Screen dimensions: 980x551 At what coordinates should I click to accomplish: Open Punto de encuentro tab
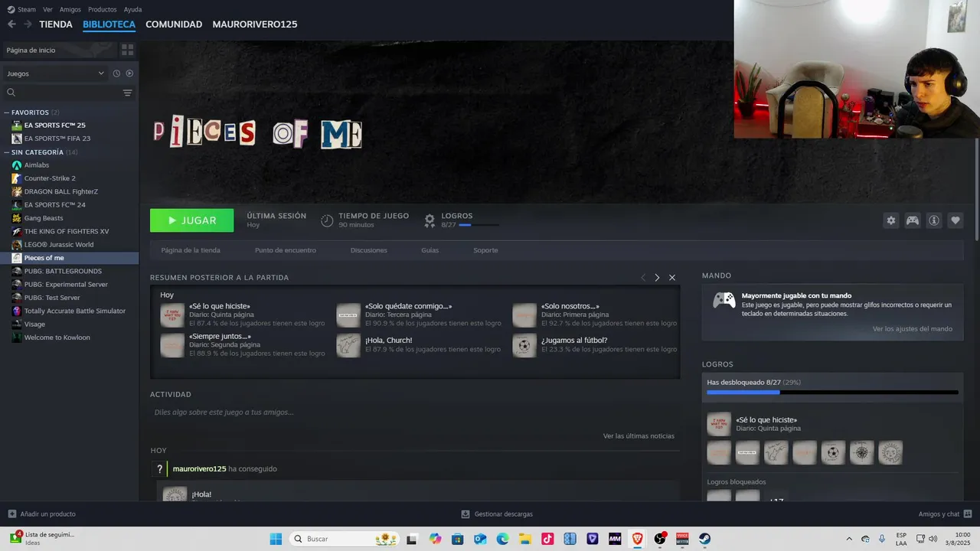pos(285,250)
